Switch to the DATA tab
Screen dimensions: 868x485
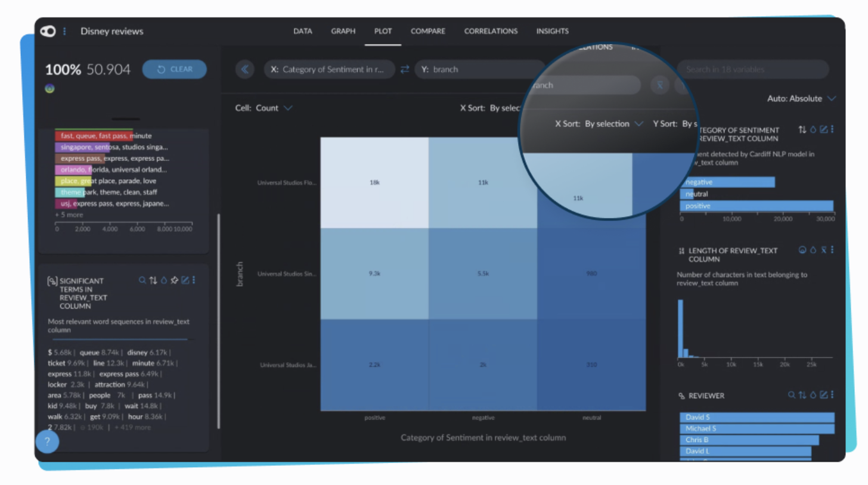pos(303,31)
